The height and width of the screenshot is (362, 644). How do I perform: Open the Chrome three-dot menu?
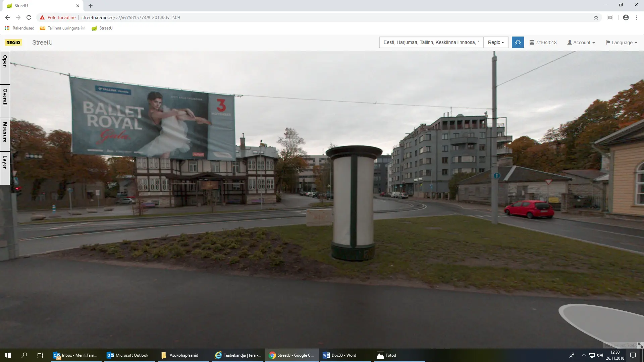(x=637, y=17)
